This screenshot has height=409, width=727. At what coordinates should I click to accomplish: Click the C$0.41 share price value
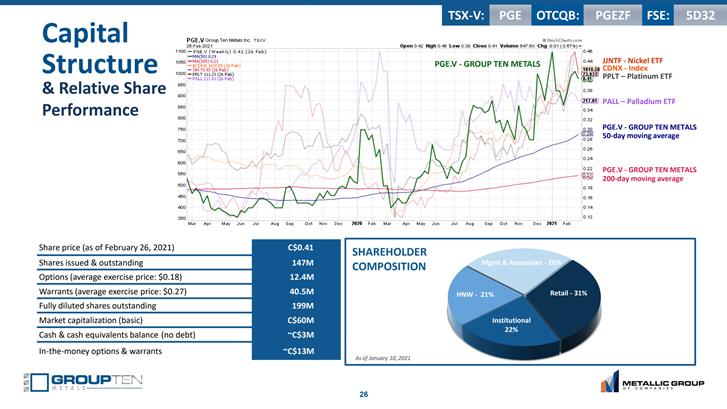tap(300, 248)
